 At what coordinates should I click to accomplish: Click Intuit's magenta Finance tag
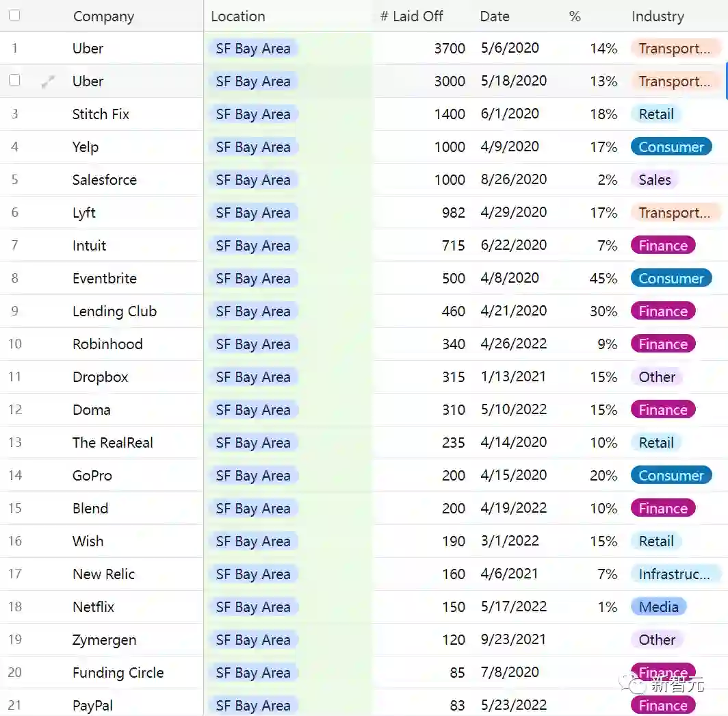662,246
